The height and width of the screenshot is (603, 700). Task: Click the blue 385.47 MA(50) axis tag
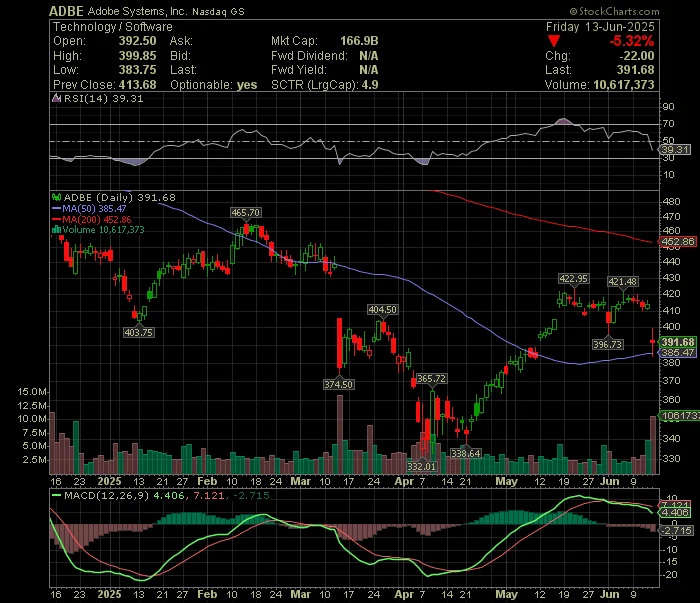(678, 353)
